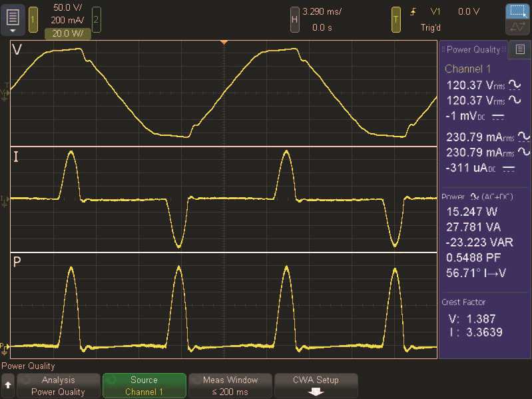Click the Crest Factor heading
The width and height of the screenshot is (532, 399).
click(463, 302)
